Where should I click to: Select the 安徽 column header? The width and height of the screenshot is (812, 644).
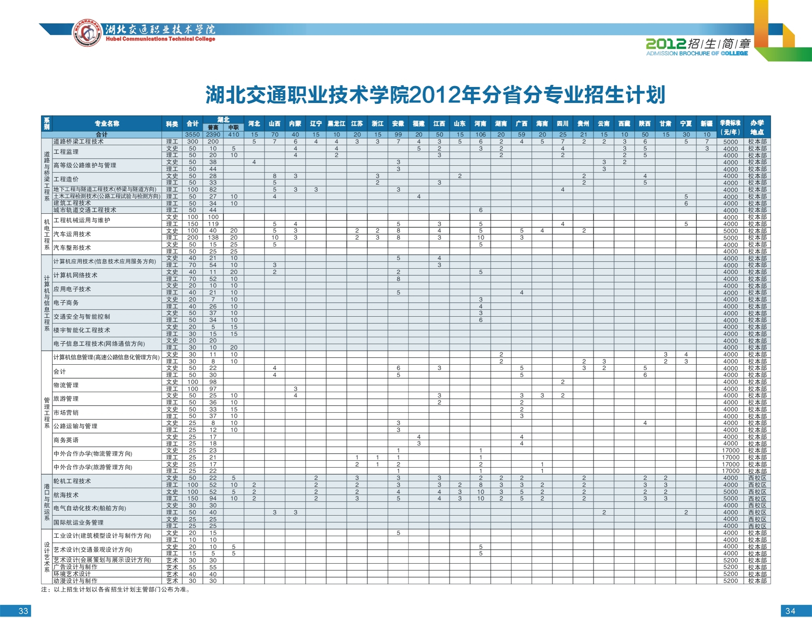[398, 123]
